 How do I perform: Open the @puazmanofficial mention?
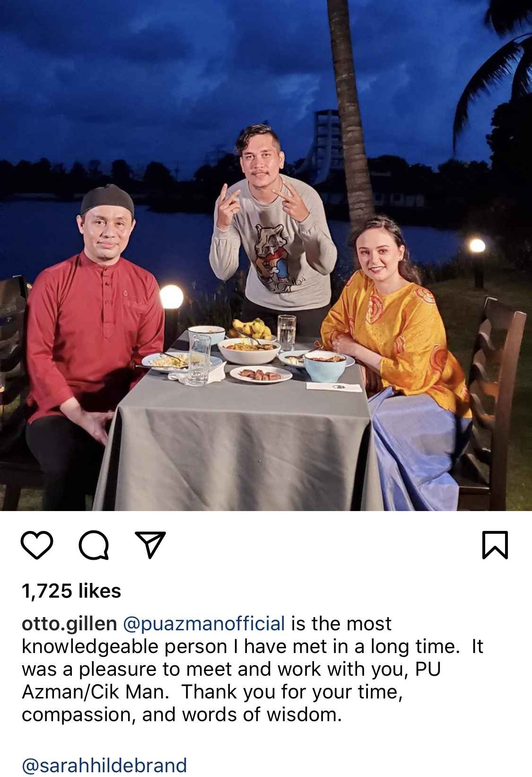(x=204, y=624)
